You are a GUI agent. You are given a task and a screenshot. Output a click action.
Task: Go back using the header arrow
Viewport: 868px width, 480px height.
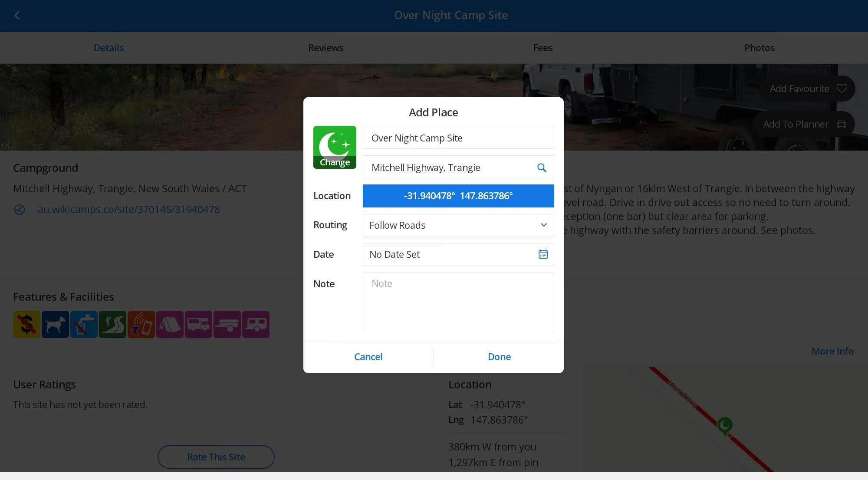(17, 16)
